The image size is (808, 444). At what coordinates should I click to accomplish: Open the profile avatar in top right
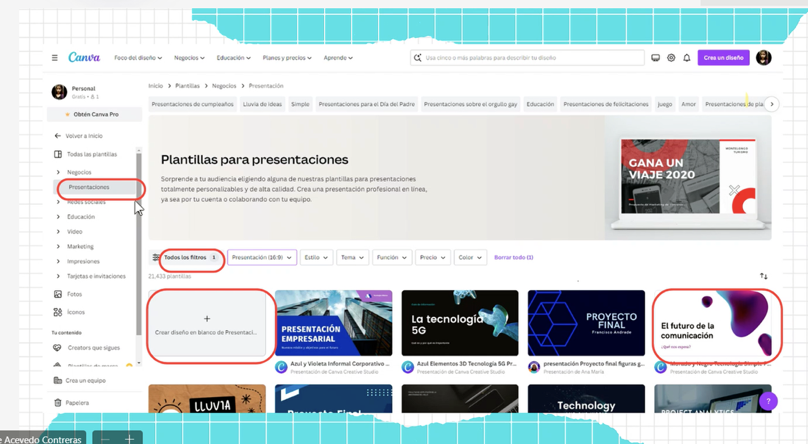click(764, 58)
